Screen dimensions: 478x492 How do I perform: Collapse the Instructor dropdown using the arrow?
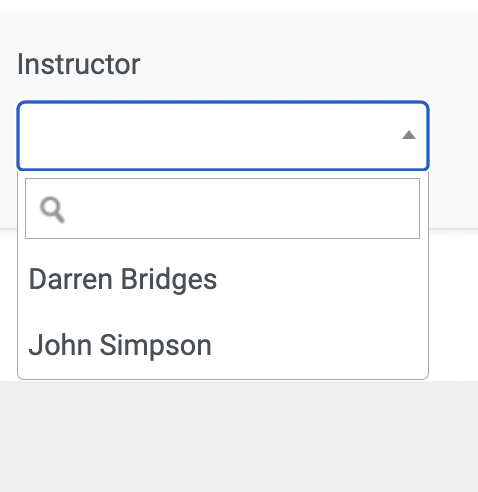click(409, 135)
